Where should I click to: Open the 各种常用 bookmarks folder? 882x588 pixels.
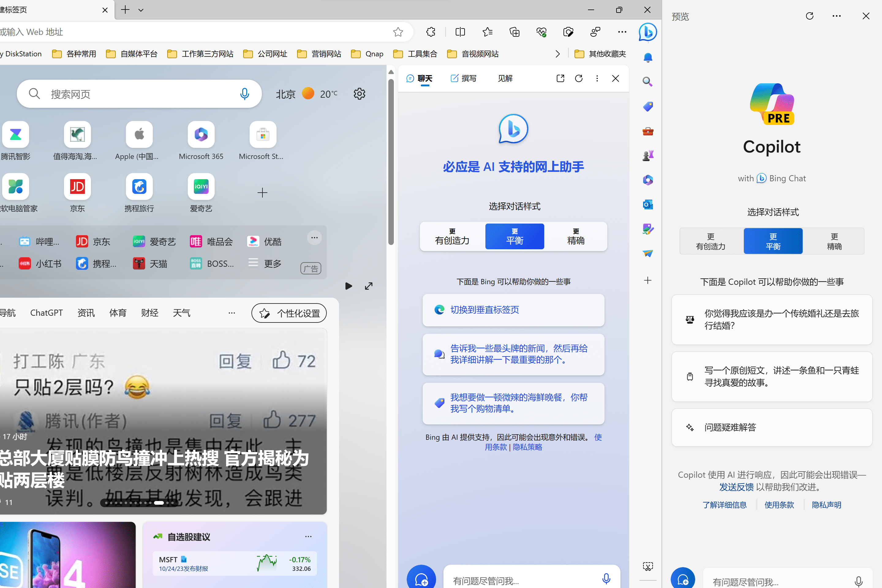coord(74,54)
